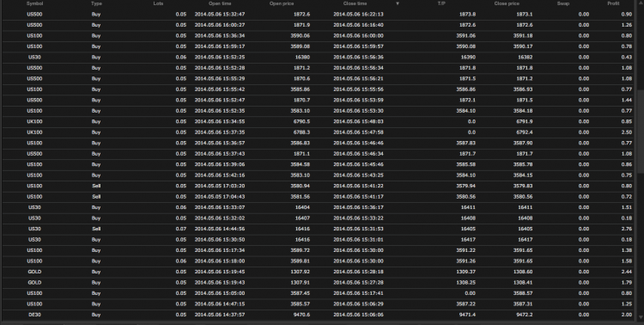
Task: Click close time 2014.05.06 15:43:25
Action: point(358,175)
